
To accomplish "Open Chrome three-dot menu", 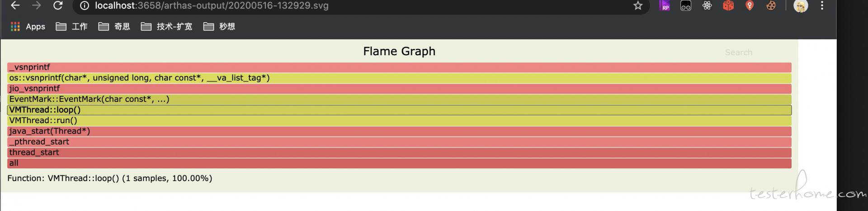I will point(822,5).
